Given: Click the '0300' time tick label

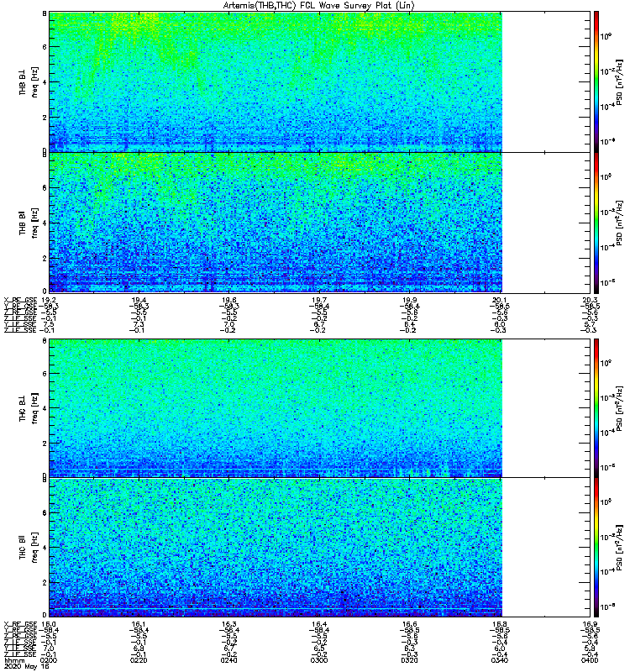Looking at the screenshot, I should [x=319, y=660].
